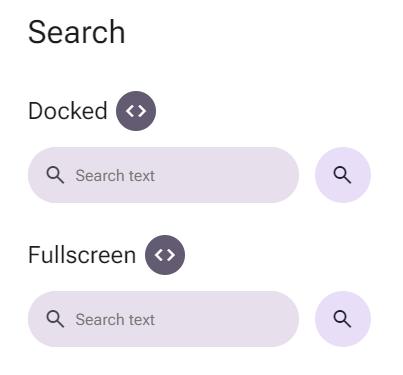403x375 pixels.
Task: Click the round search icon button beside Fullscreen bar
Action: (343, 319)
